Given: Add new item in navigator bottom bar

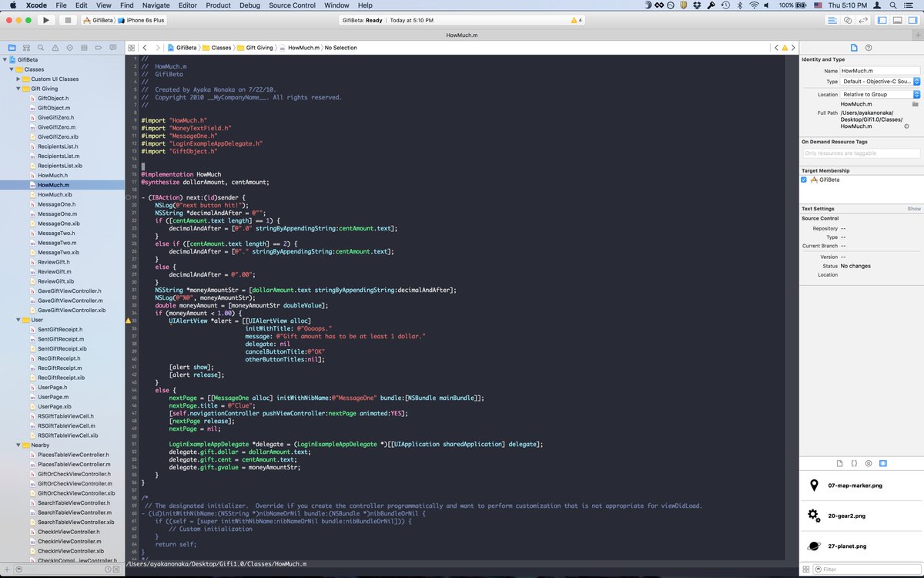Looking at the screenshot, I should coord(7,570).
